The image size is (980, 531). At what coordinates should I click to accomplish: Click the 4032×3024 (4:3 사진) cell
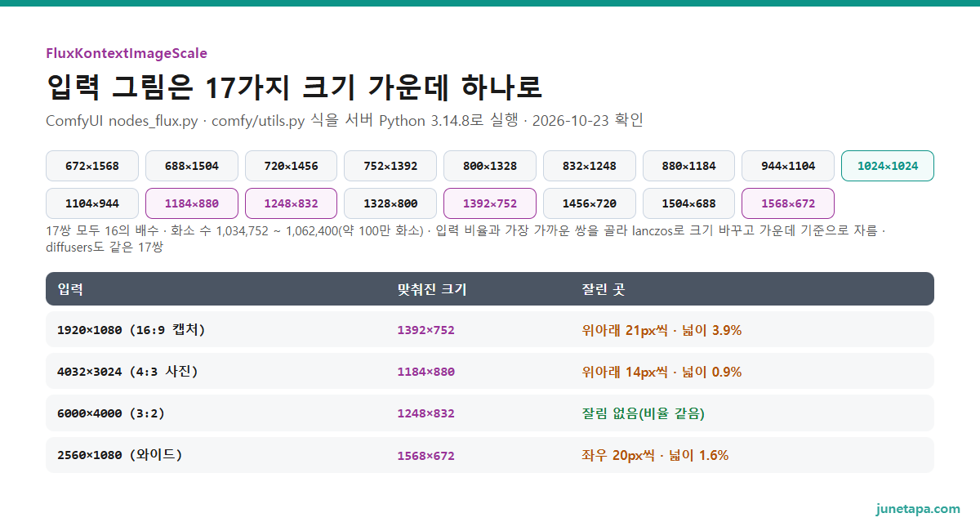(127, 372)
